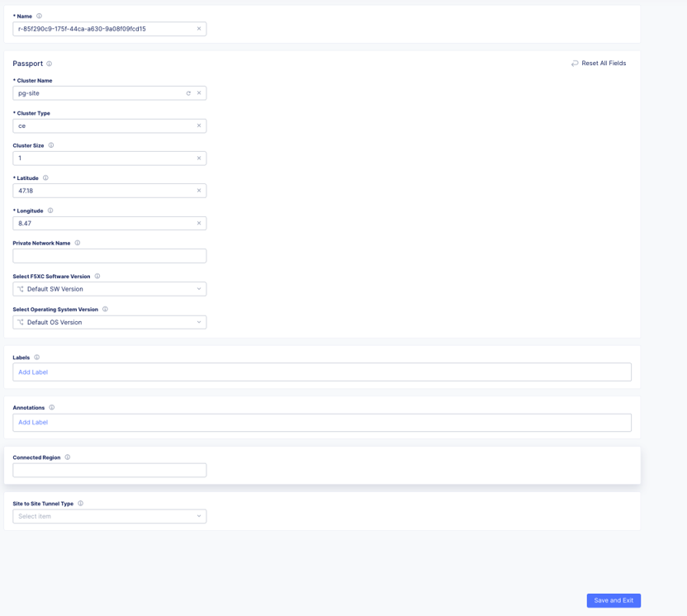Focus the Connected Region input field
Image resolution: width=687 pixels, height=616 pixels.
(110, 470)
